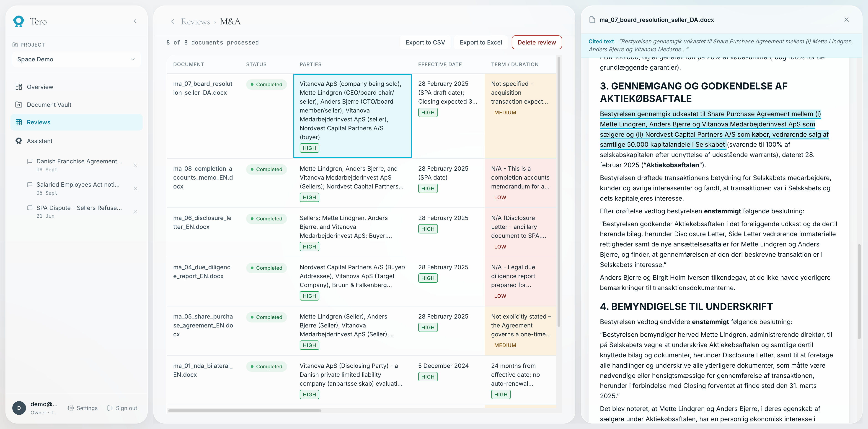Export the review to Excel
Image resolution: width=868 pixels, height=429 pixels.
[x=480, y=42]
